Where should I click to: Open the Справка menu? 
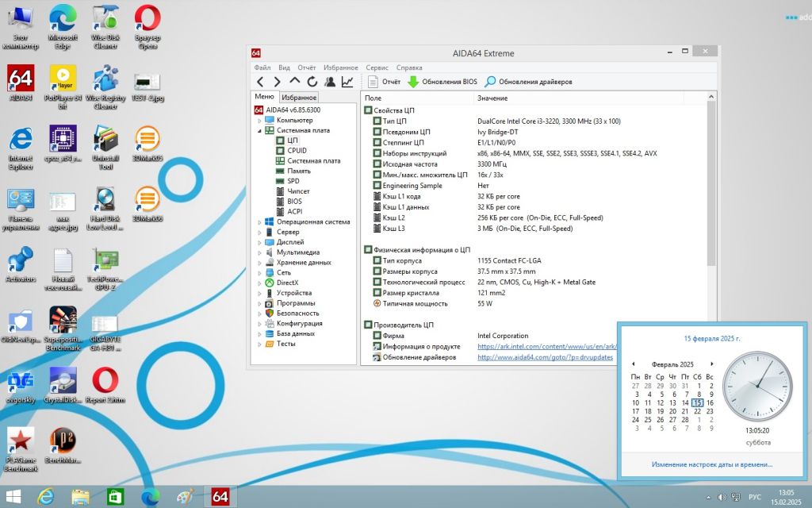pos(409,67)
